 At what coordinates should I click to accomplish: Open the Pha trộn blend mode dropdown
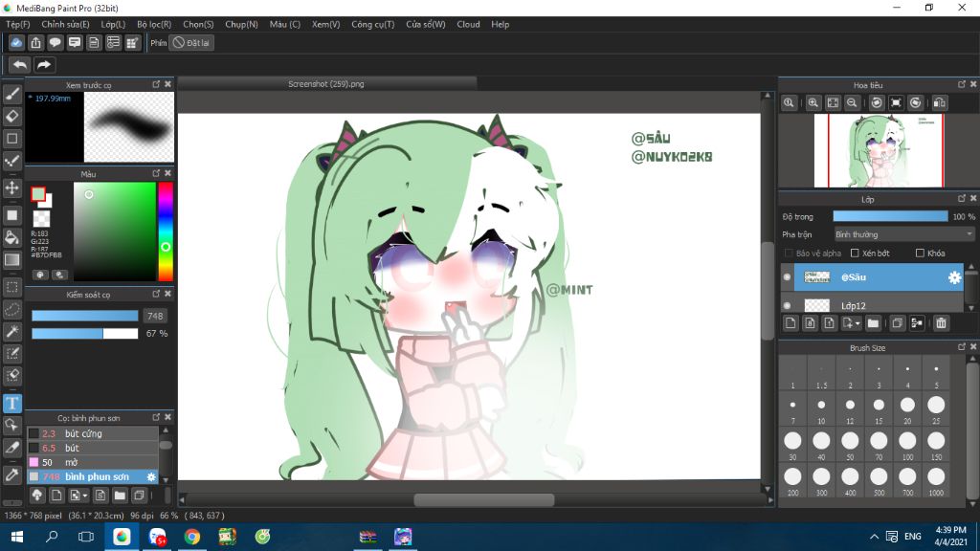pyautogui.click(x=903, y=234)
